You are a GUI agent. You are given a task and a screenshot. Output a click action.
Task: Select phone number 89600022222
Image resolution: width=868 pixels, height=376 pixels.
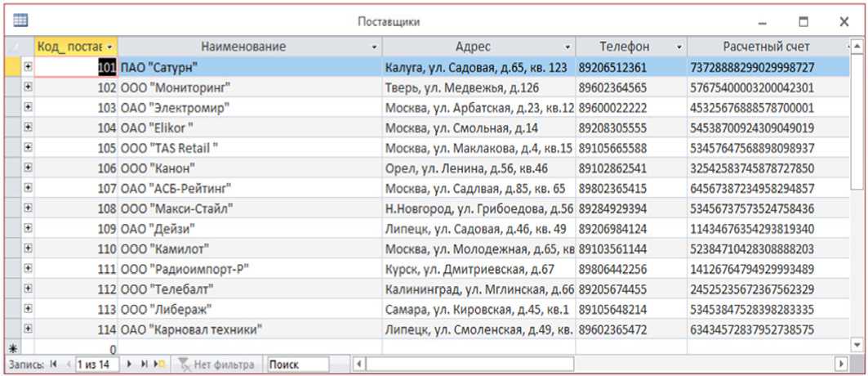click(631, 107)
